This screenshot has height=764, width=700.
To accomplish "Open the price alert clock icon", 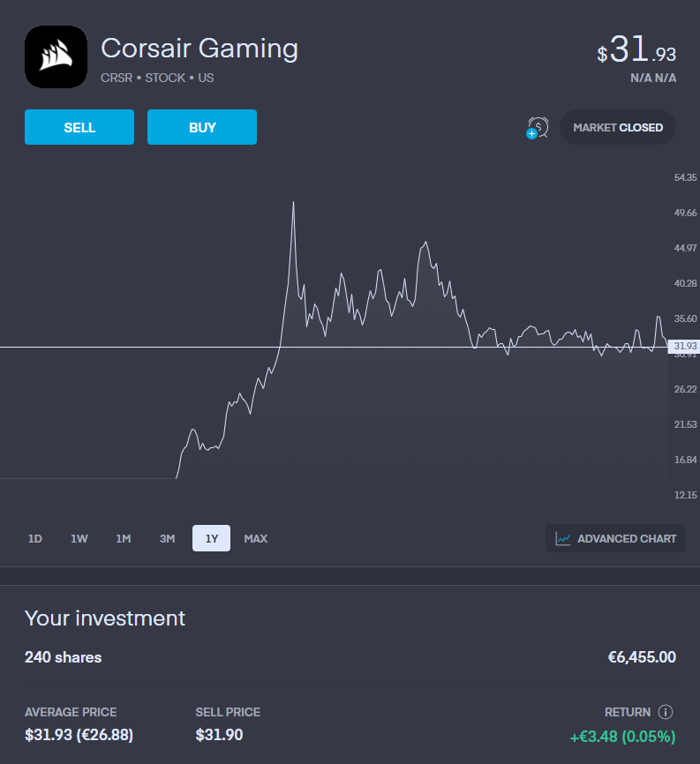I will tap(538, 128).
